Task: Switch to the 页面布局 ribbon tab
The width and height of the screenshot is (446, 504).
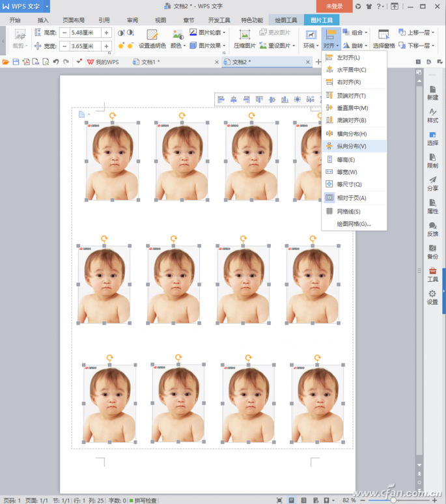Action: tap(73, 20)
